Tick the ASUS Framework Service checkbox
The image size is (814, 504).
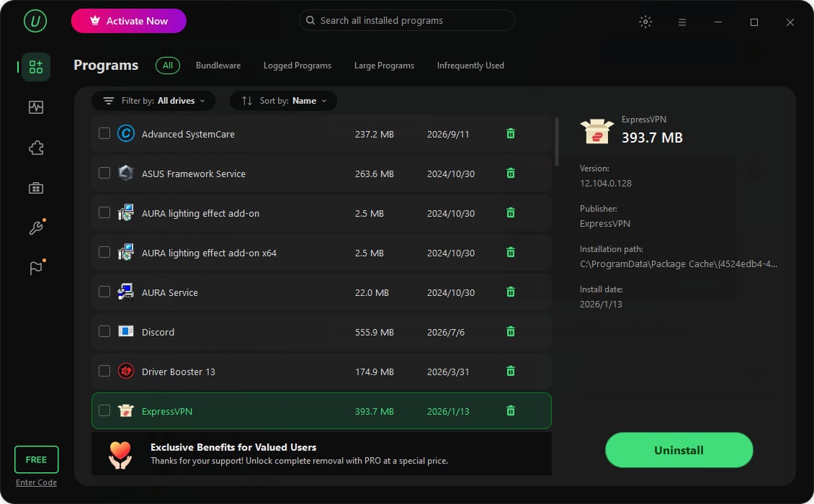click(104, 173)
